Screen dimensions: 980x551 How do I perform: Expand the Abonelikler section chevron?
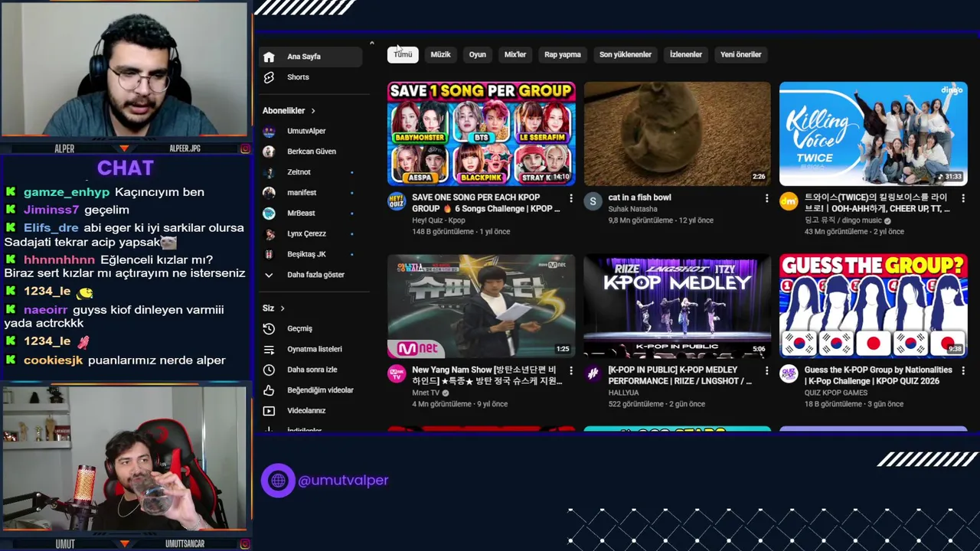tap(313, 111)
